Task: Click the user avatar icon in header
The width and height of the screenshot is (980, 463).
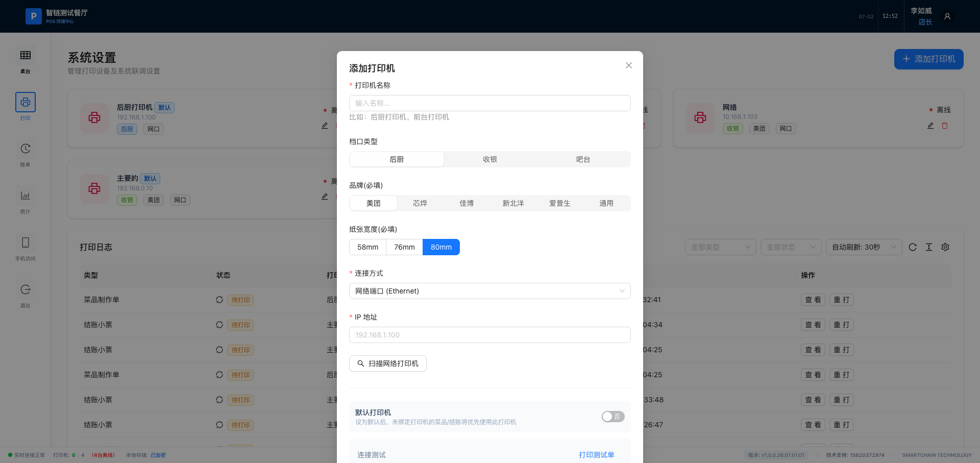Action: point(947,16)
